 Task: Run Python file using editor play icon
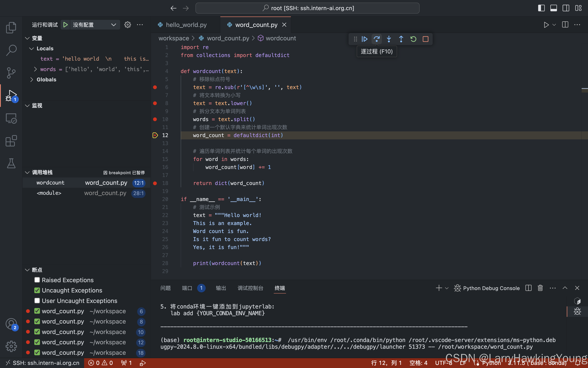[546, 25]
